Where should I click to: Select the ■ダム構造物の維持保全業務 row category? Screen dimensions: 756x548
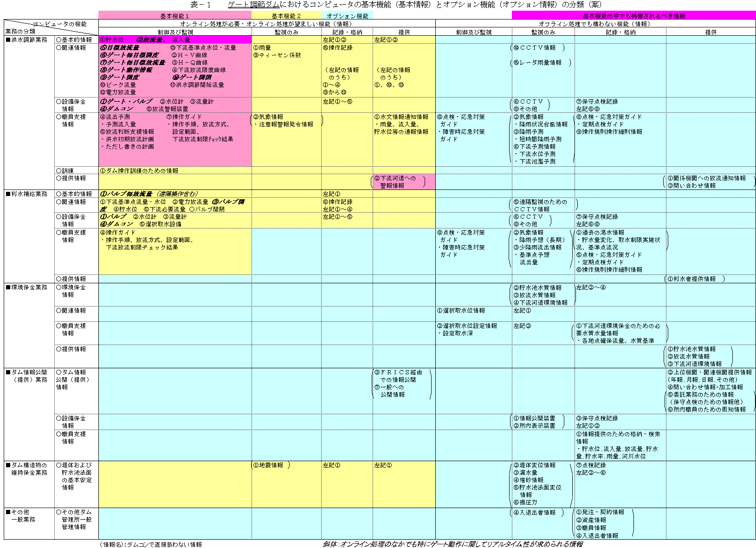coord(29,469)
